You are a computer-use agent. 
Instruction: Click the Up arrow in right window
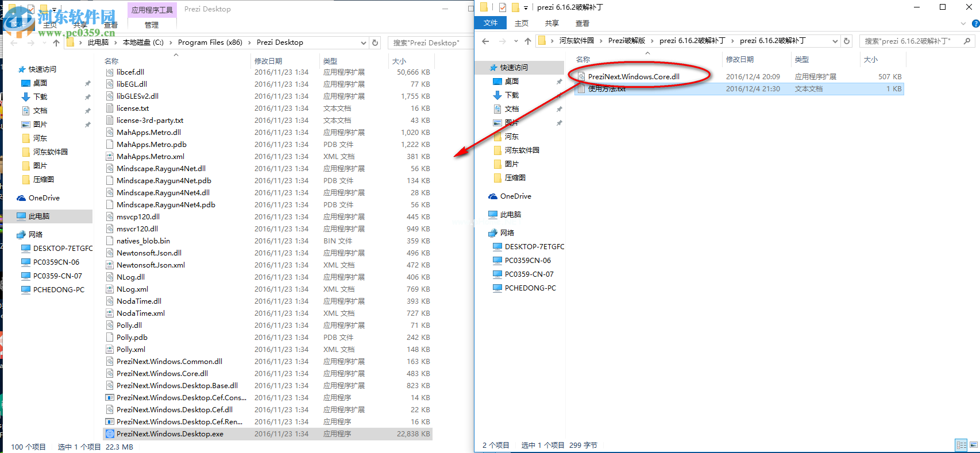[528, 41]
